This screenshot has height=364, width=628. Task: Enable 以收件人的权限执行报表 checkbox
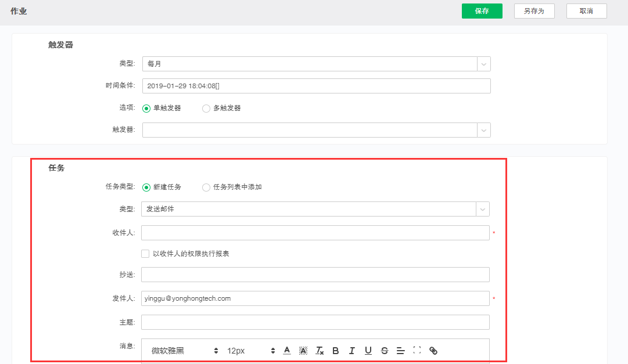coord(145,254)
